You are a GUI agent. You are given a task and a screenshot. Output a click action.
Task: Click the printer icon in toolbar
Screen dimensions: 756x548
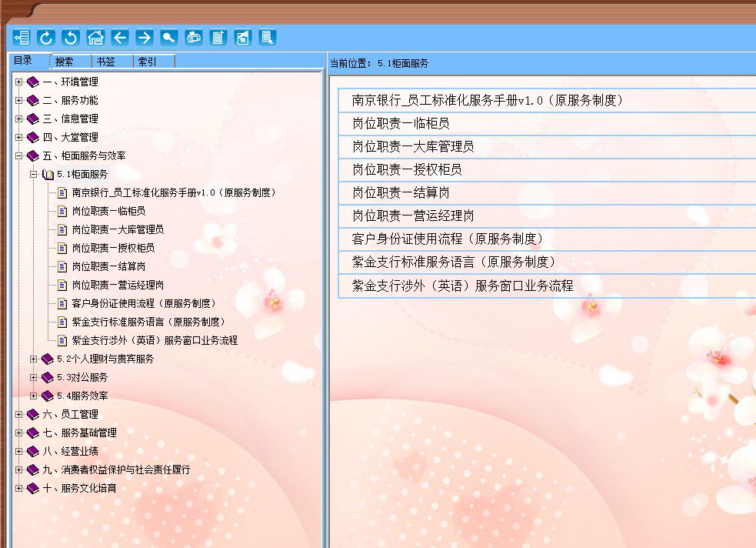(194, 37)
